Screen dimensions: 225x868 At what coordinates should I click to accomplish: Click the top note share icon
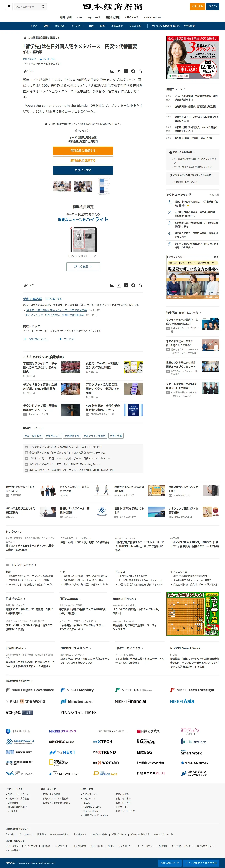[x=119, y=71]
